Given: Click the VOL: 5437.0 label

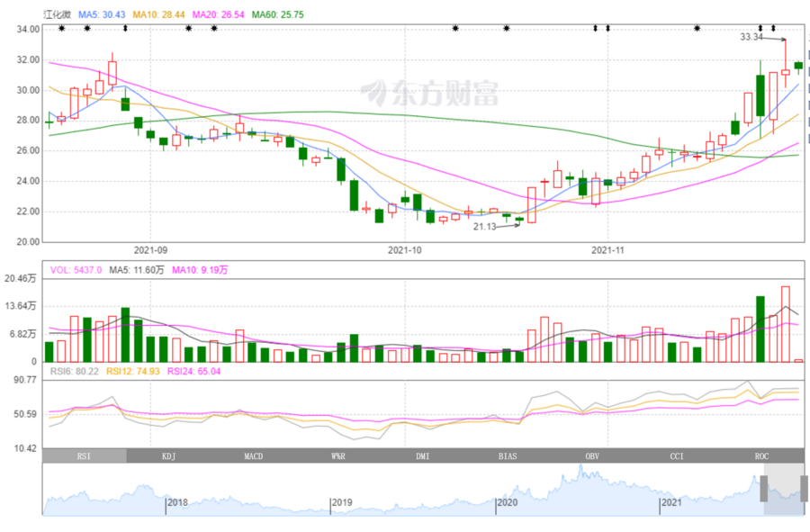Looking at the screenshot, I should (x=76, y=270).
